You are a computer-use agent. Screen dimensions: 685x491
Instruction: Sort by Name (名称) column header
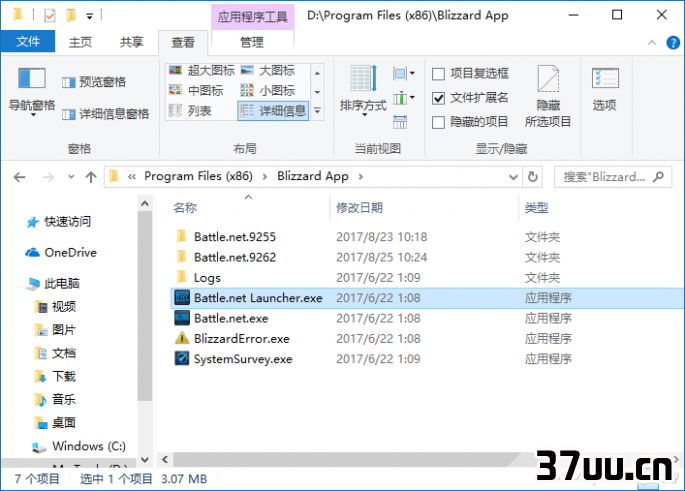[185, 207]
